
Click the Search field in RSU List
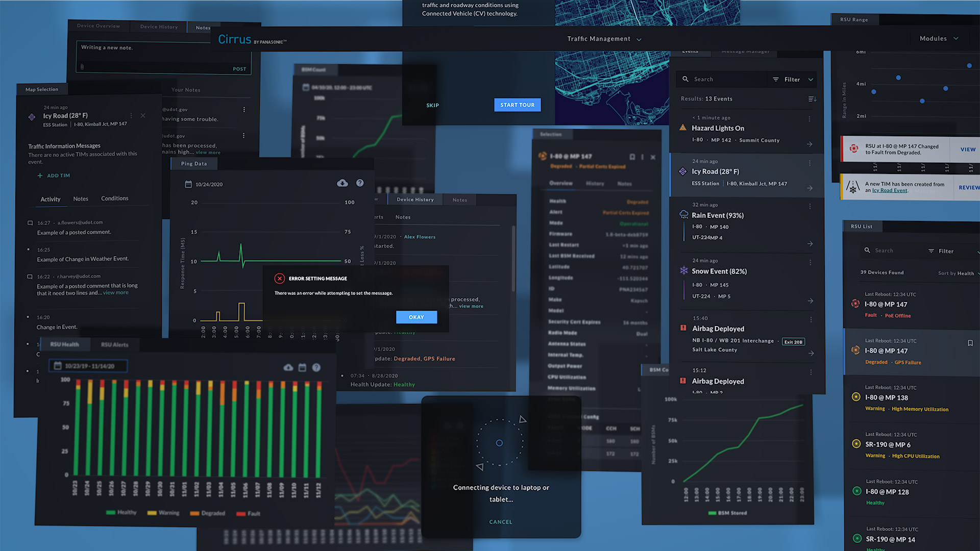pyautogui.click(x=891, y=251)
